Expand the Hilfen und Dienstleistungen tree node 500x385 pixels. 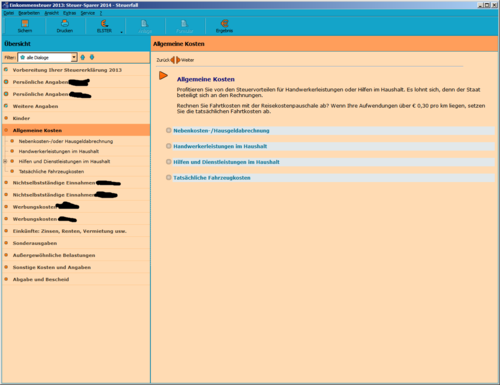tap(5, 161)
